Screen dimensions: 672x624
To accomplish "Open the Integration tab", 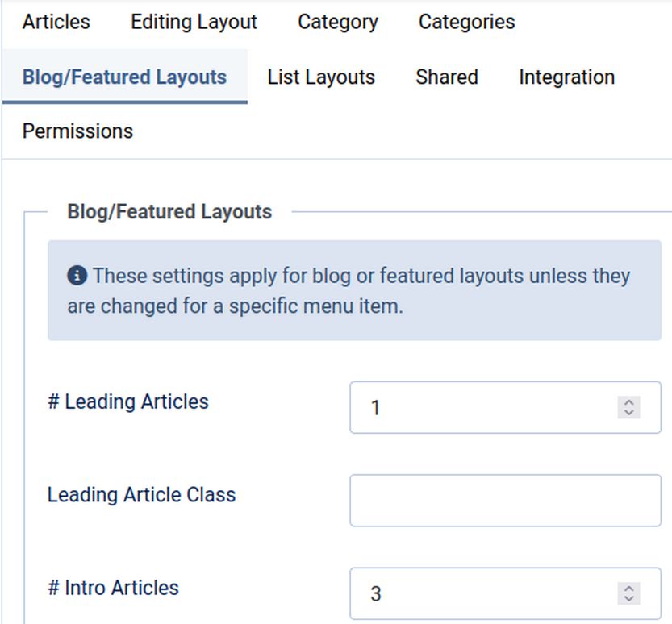I will 566,77.
